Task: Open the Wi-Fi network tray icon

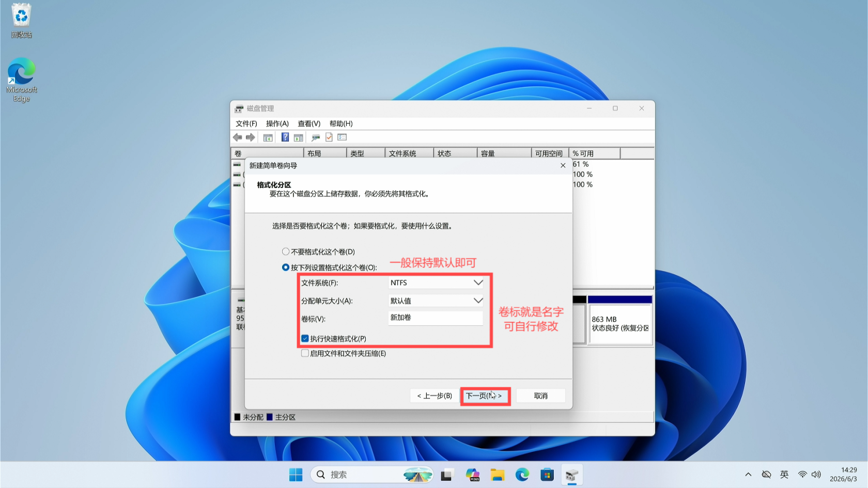Action: 802,475
